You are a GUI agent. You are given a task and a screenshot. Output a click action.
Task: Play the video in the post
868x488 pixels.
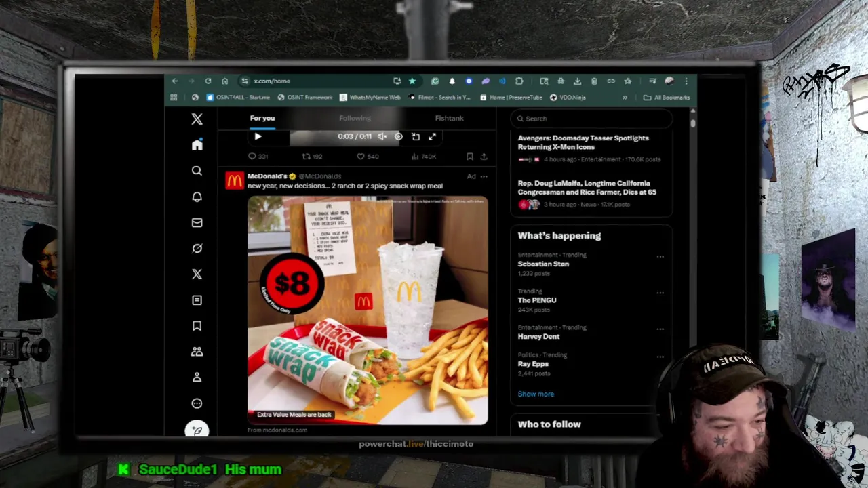coord(258,136)
